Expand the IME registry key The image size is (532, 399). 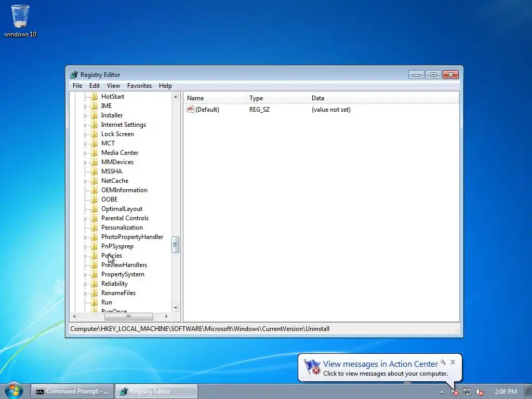86,107
